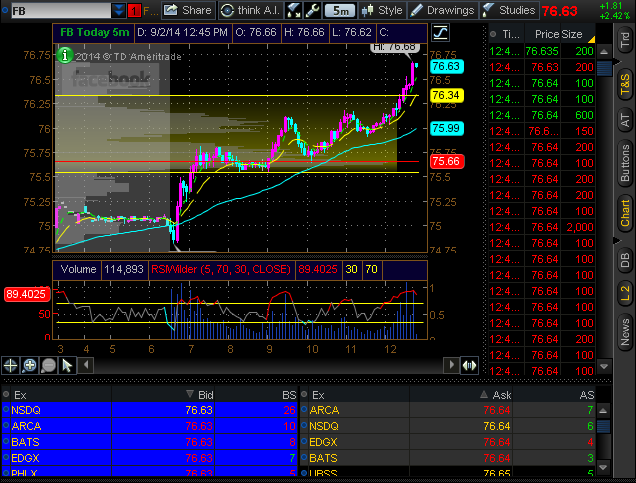Viewport: 636px width, 483px height.
Task: Click the Level 2 scroll down arrow
Action: (x=604, y=467)
